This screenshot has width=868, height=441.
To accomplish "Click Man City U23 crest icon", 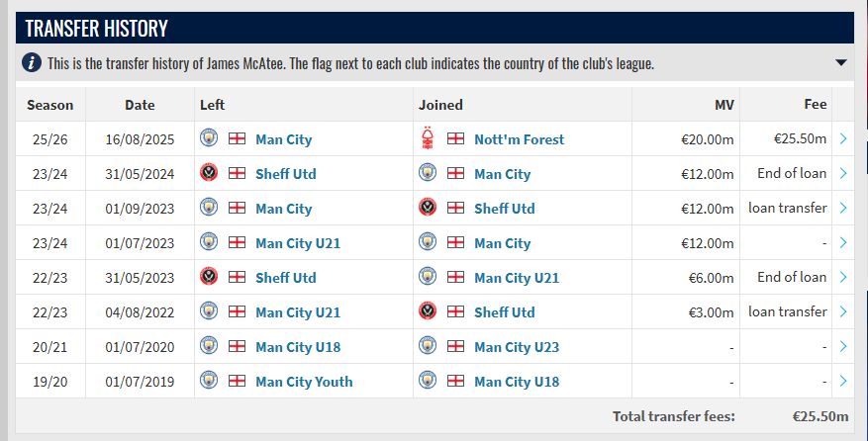I will (x=428, y=346).
